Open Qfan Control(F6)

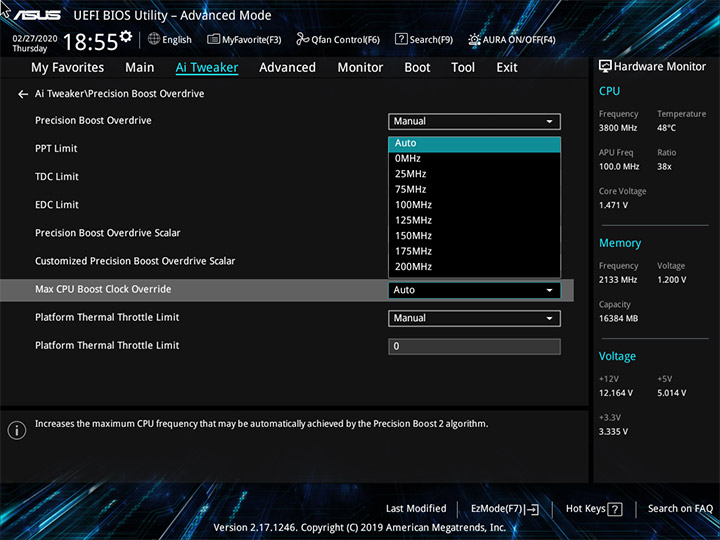tap(338, 39)
